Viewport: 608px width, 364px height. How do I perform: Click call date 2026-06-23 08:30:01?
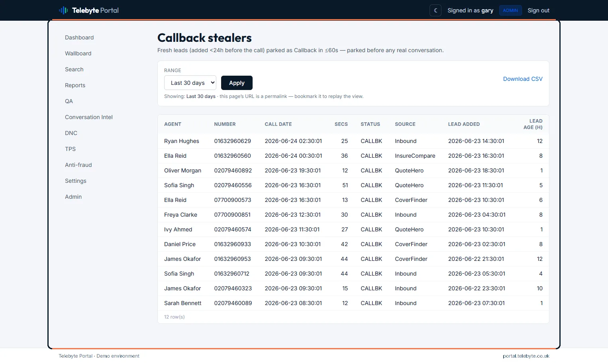point(293,303)
